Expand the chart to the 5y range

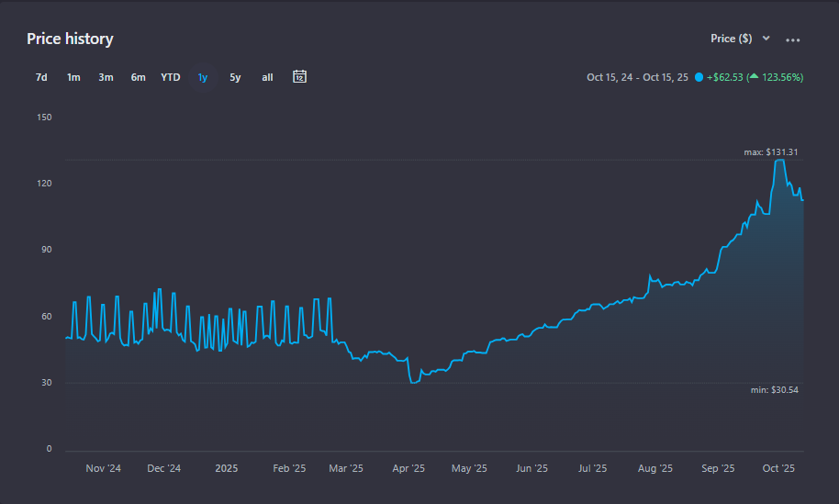(x=235, y=77)
